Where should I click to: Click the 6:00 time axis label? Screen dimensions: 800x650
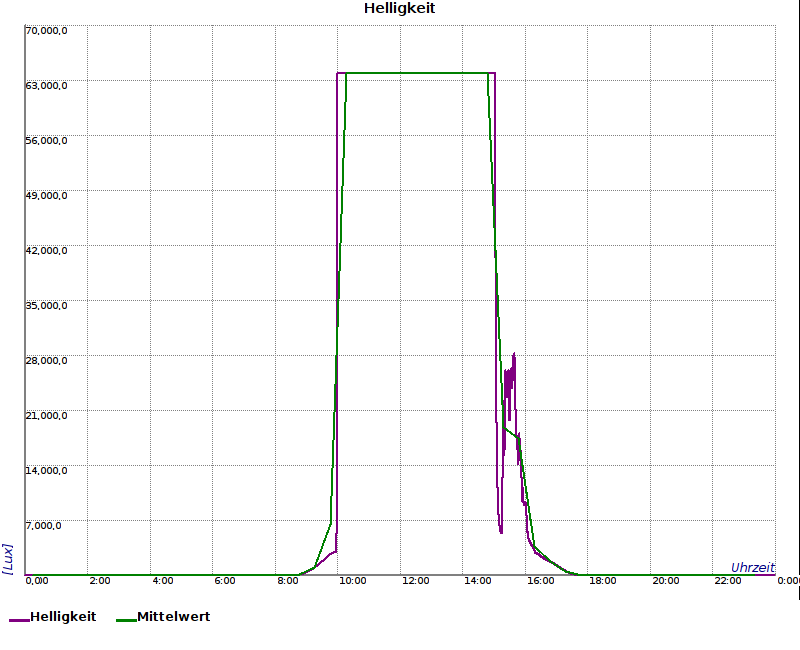click(x=224, y=581)
